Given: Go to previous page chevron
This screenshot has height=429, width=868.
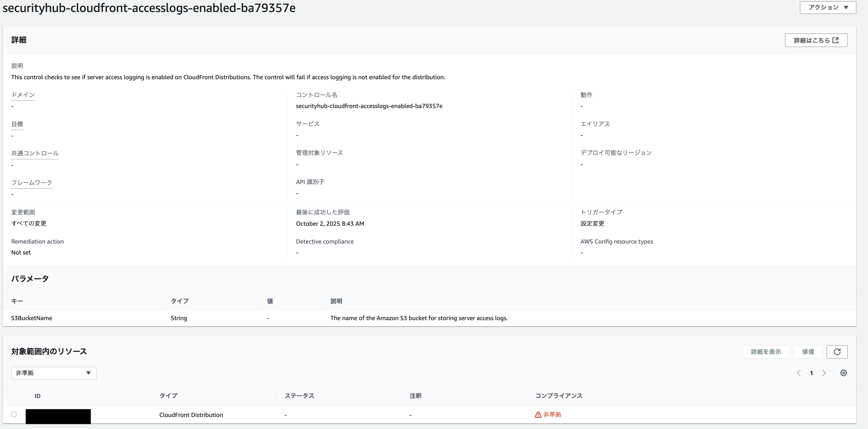Looking at the screenshot, I should coord(799,373).
